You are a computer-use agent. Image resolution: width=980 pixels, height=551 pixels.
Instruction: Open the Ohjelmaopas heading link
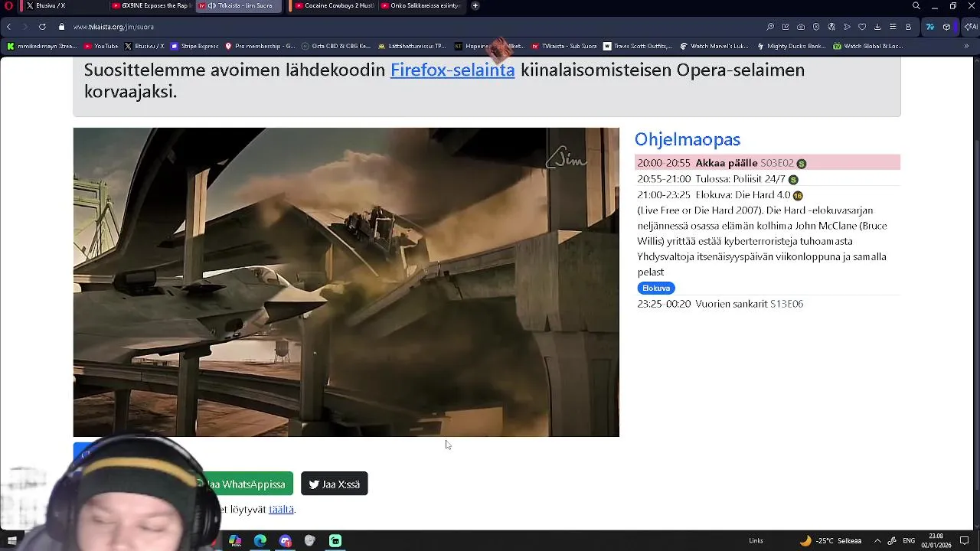(688, 139)
